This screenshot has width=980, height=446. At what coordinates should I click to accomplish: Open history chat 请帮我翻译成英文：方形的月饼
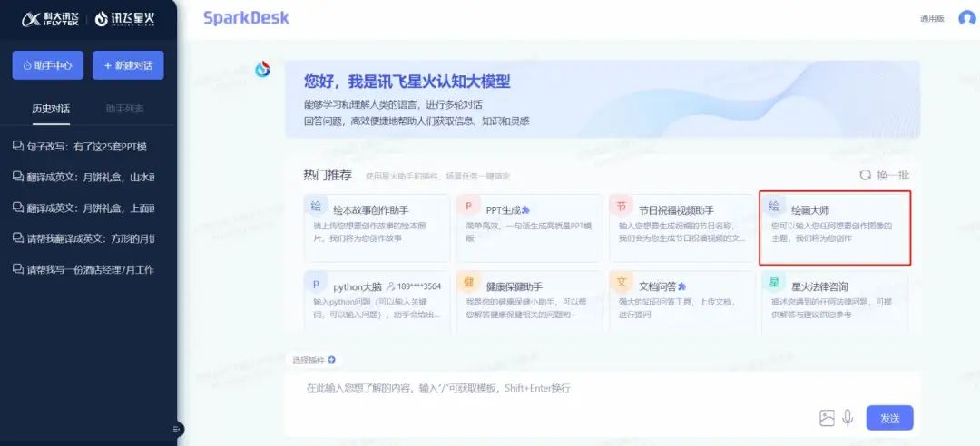[83, 238]
